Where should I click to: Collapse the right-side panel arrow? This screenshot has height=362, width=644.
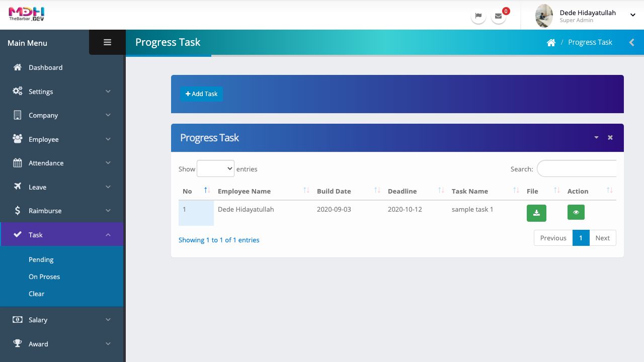coord(631,43)
